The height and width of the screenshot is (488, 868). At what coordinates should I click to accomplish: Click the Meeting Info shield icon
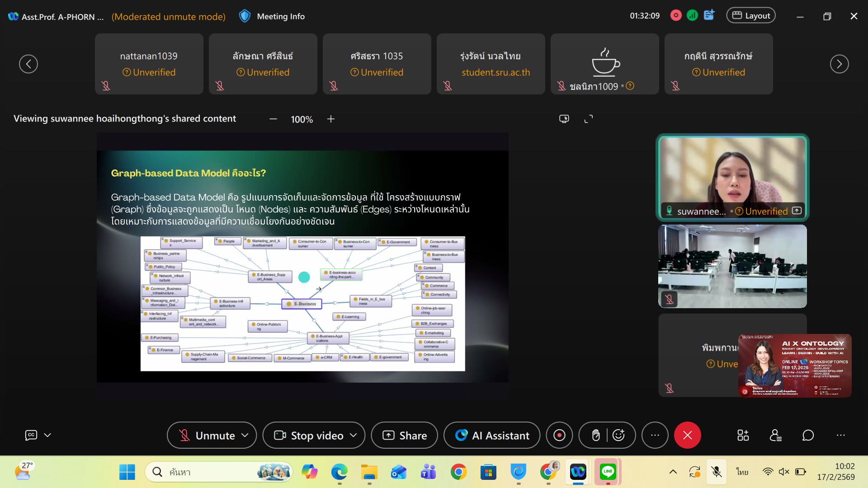coord(245,16)
